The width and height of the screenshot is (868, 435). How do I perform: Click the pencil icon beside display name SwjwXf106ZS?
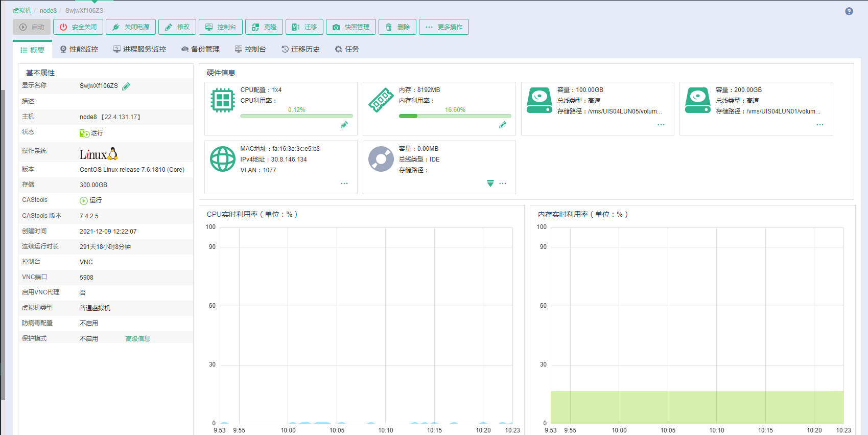126,86
